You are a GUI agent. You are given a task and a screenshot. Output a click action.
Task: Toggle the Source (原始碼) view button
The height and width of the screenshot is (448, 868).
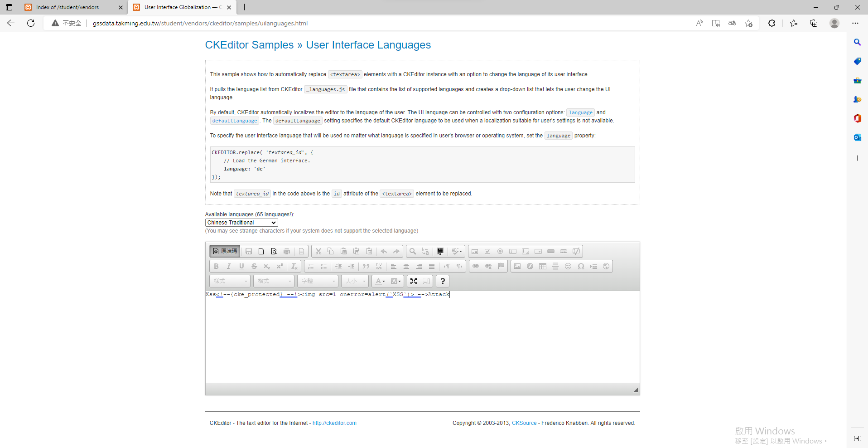tap(225, 251)
